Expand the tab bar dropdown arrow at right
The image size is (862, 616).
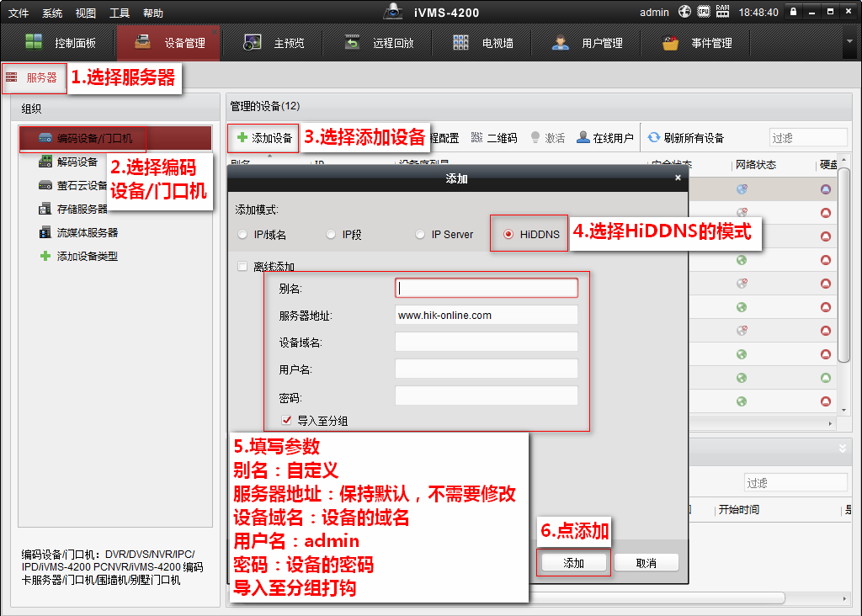click(850, 41)
